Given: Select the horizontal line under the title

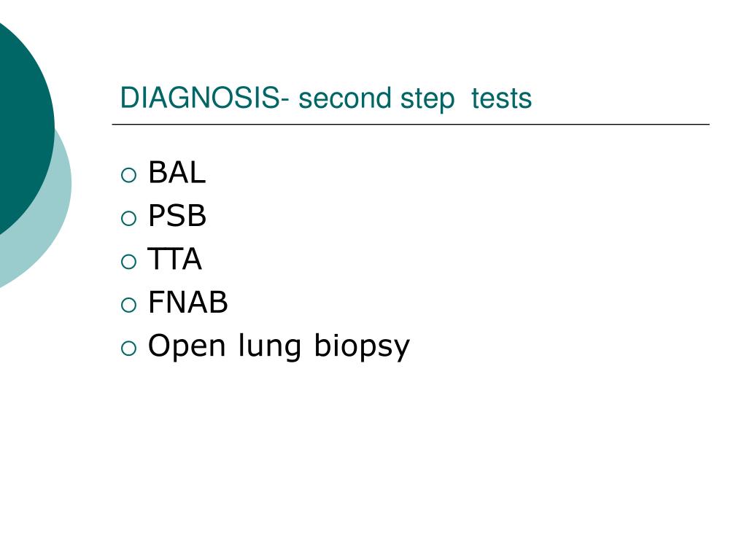Looking at the screenshot, I should [411, 124].
